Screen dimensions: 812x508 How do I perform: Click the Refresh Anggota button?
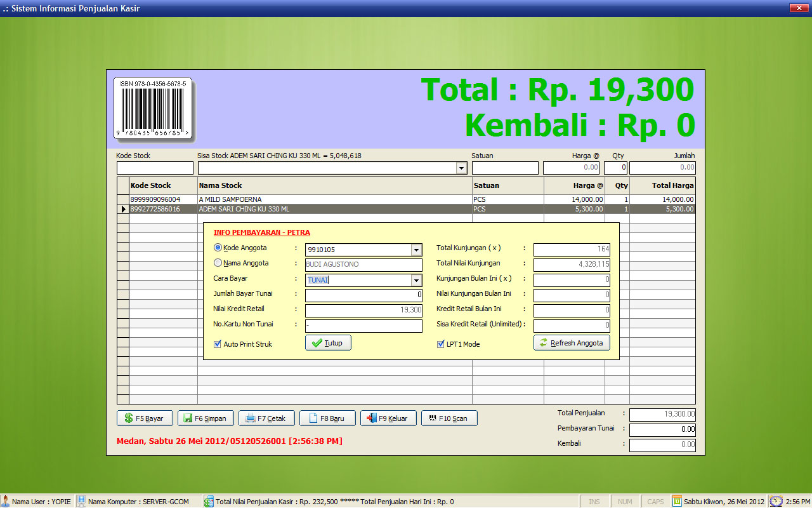(x=572, y=343)
